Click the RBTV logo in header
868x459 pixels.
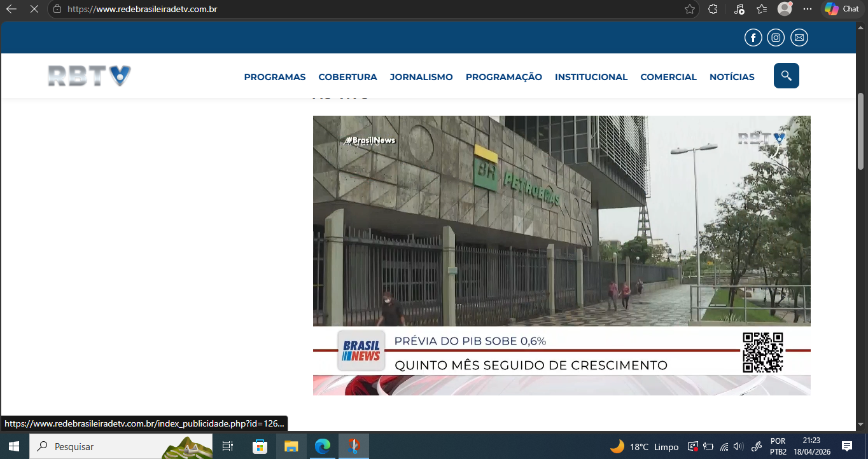[x=89, y=76]
